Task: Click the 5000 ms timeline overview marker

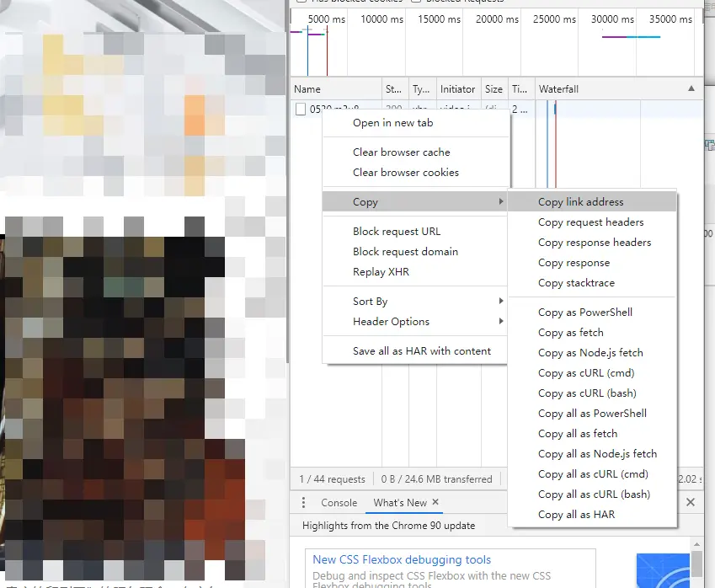Action: pyautogui.click(x=327, y=19)
